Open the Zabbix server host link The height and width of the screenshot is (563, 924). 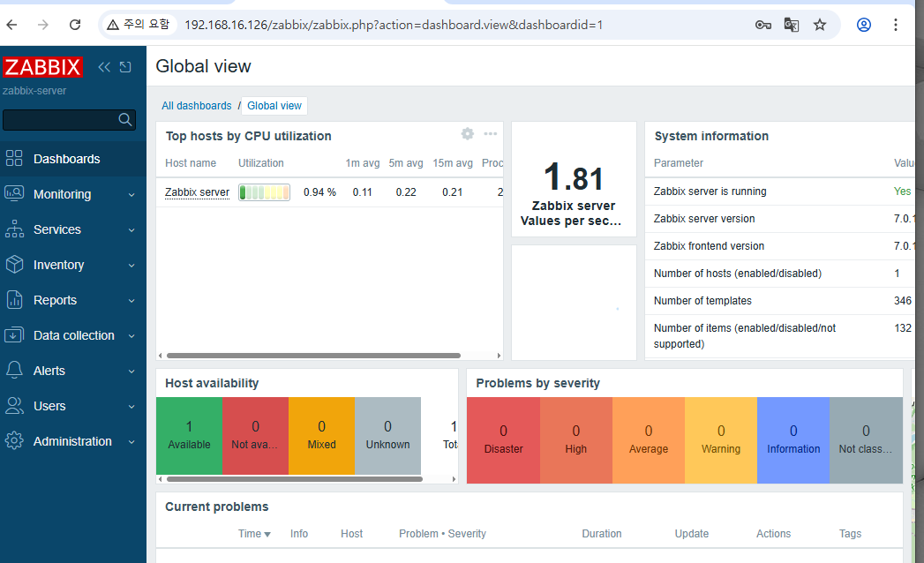click(x=197, y=192)
